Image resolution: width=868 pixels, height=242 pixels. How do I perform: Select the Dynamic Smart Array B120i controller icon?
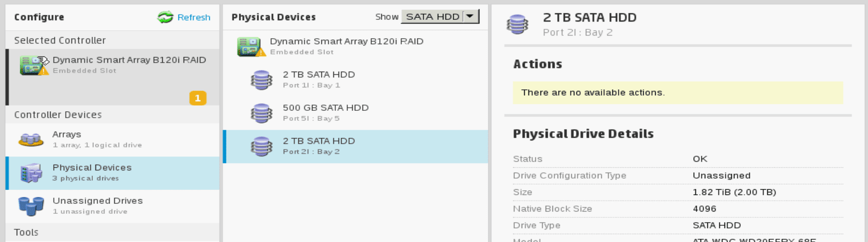tap(33, 65)
